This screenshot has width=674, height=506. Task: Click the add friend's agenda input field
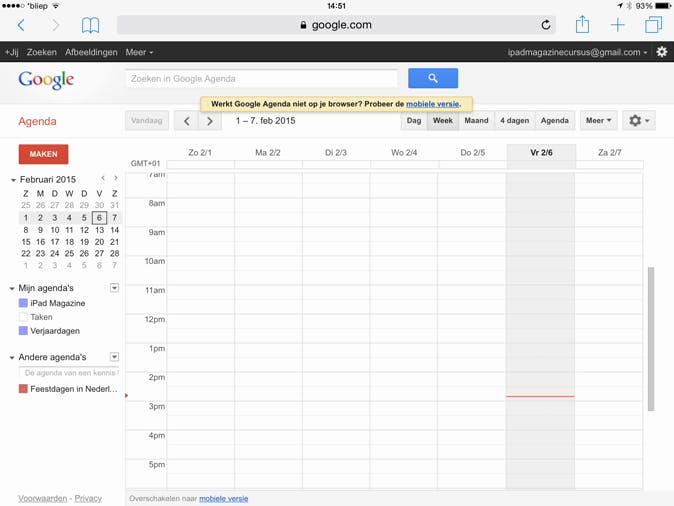click(x=69, y=373)
